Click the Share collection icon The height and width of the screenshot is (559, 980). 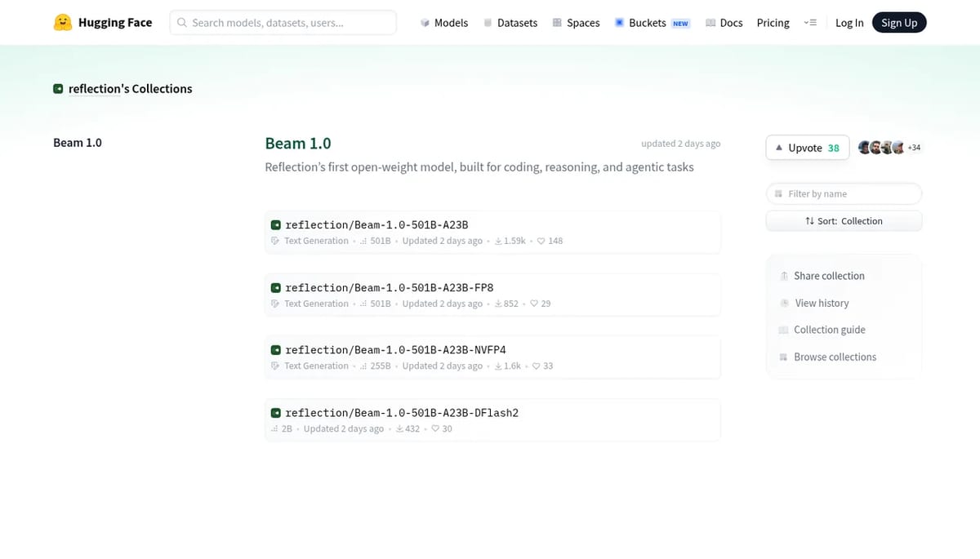(784, 276)
